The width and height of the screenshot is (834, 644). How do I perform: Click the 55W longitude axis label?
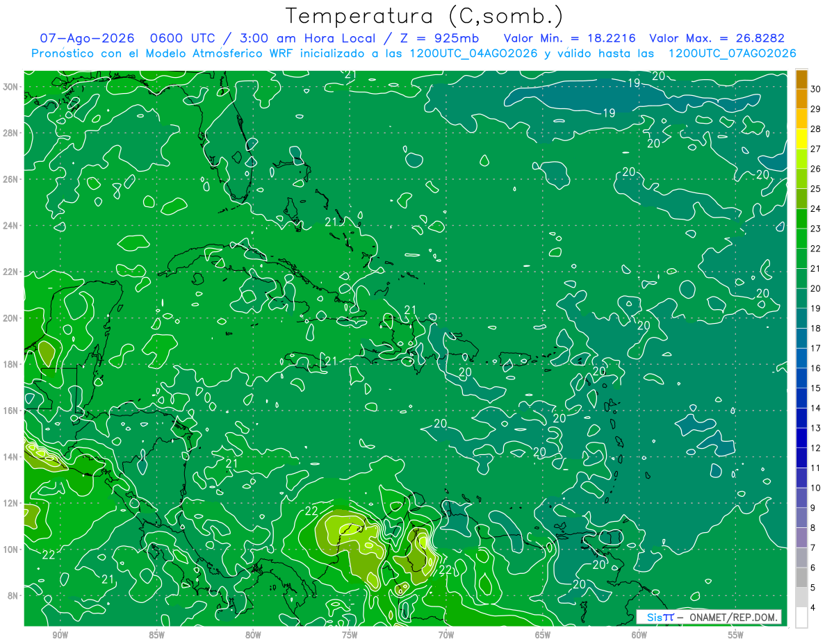pyautogui.click(x=735, y=635)
